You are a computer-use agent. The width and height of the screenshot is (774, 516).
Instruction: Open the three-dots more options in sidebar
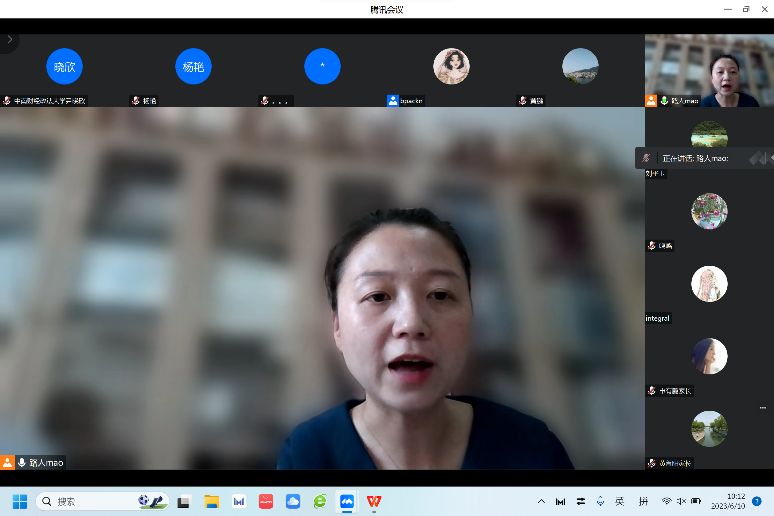[x=764, y=408]
